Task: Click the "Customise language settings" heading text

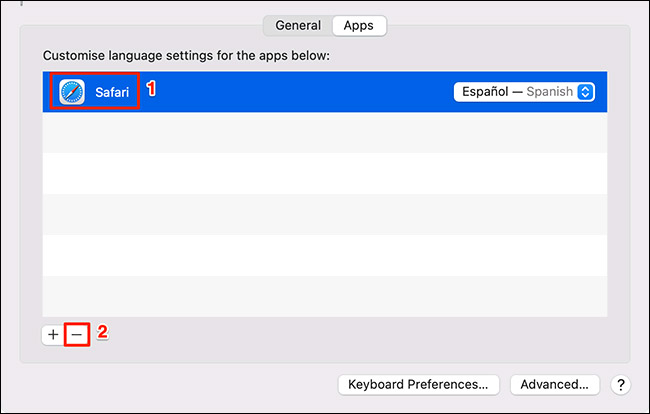Action: pyautogui.click(x=187, y=54)
